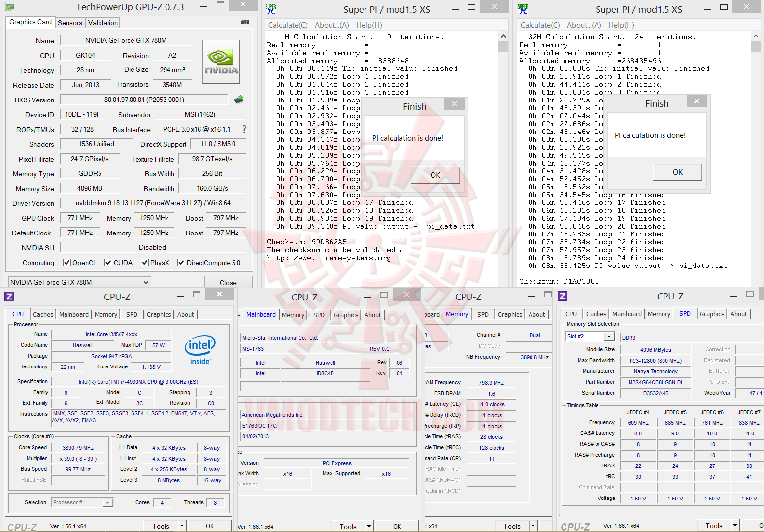Viewport: 764px width, 532px height.
Task: Click the scroll up arrow in the 1M Super PI window
Action: pos(503,36)
